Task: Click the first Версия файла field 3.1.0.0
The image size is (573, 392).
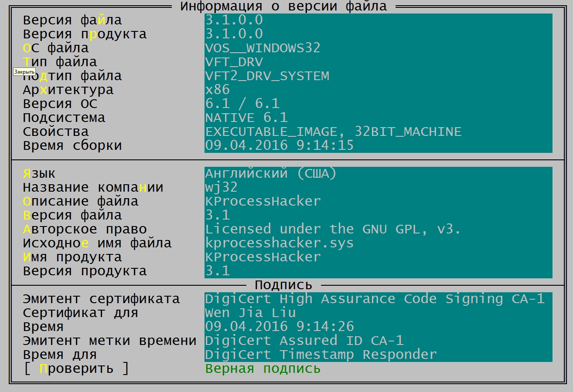Action: pyautogui.click(x=379, y=20)
